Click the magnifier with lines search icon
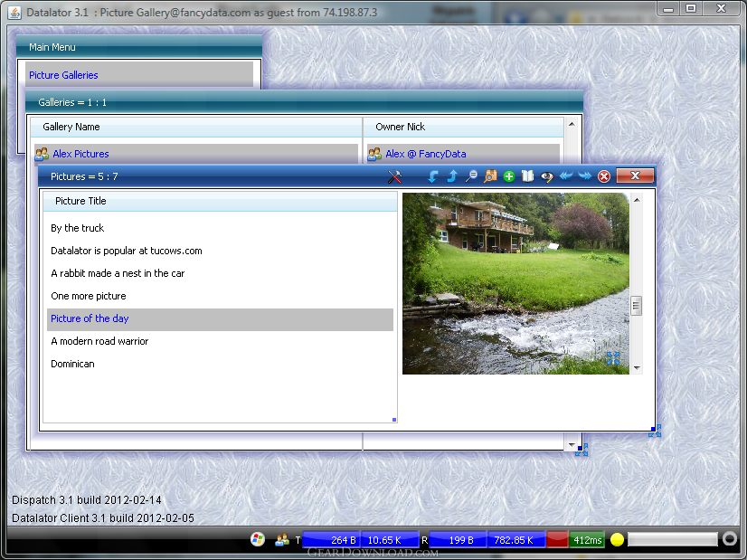Viewport: 747px width, 560px height. tap(471, 176)
